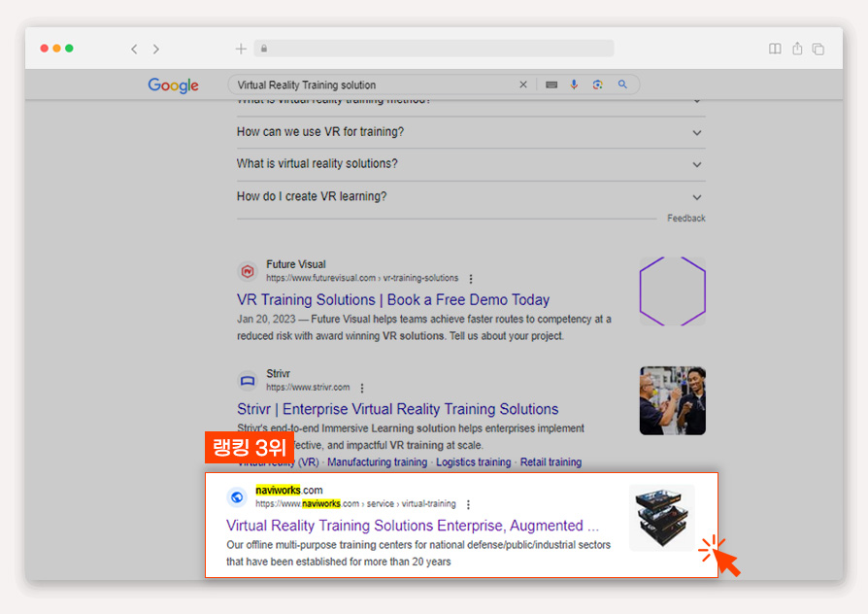The height and width of the screenshot is (614, 868).
Task: Click the Google search box text
Action: pyautogui.click(x=307, y=85)
